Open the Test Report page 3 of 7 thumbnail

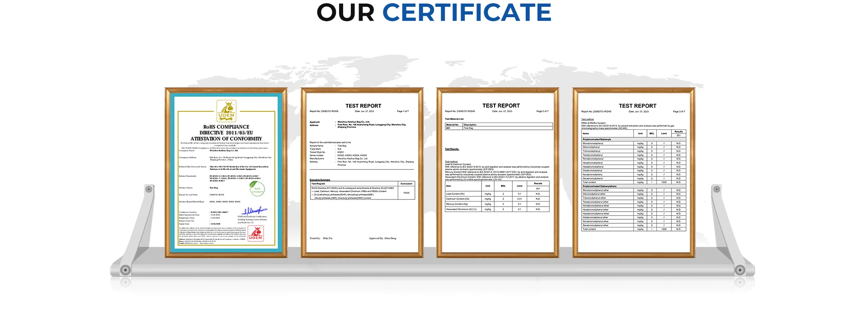[x=634, y=173]
